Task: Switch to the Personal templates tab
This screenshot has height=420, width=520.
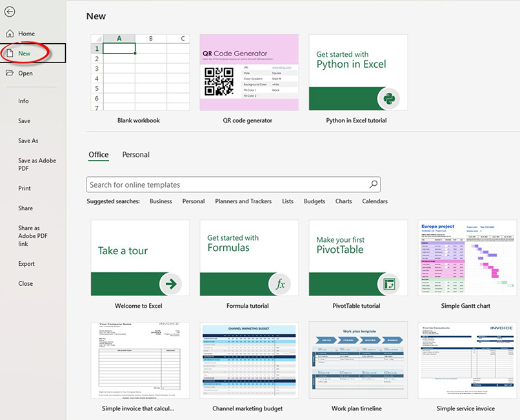Action: click(x=136, y=155)
